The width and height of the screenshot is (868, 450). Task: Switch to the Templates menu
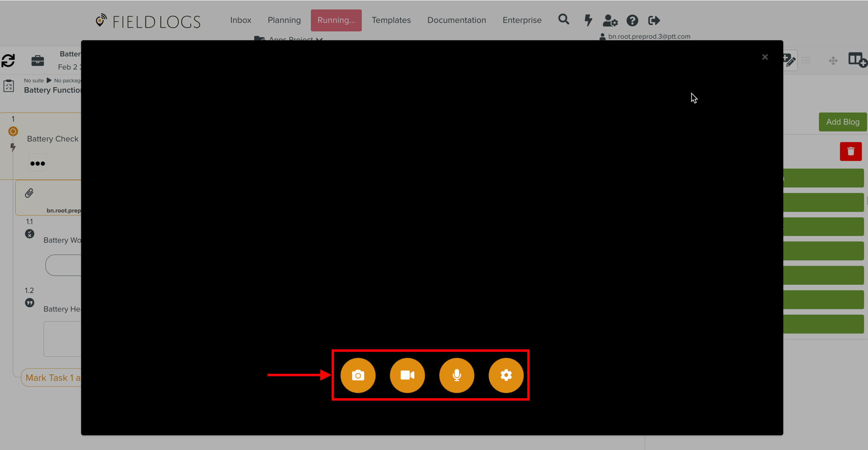pyautogui.click(x=391, y=20)
